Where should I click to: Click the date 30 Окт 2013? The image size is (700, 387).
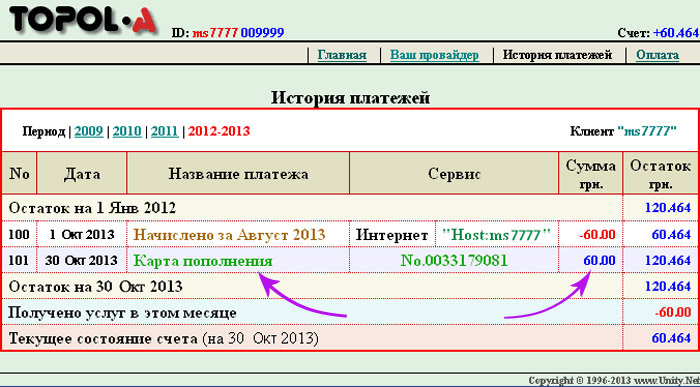81,260
